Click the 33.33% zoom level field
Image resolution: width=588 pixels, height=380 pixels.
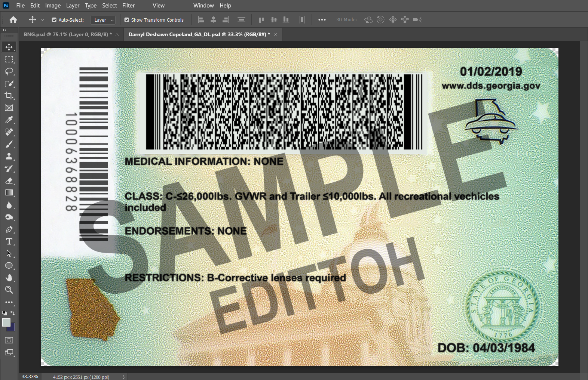coord(30,377)
